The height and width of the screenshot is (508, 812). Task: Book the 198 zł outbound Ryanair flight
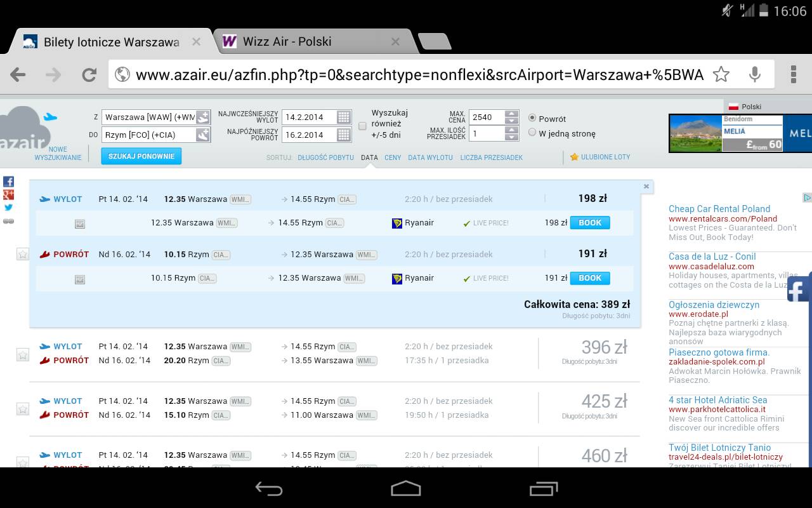pyautogui.click(x=590, y=223)
